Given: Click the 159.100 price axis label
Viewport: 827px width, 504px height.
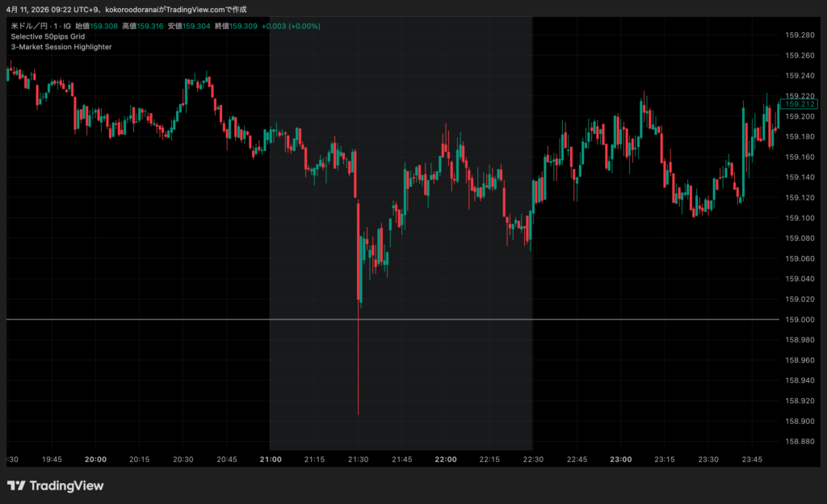Looking at the screenshot, I should [x=800, y=218].
